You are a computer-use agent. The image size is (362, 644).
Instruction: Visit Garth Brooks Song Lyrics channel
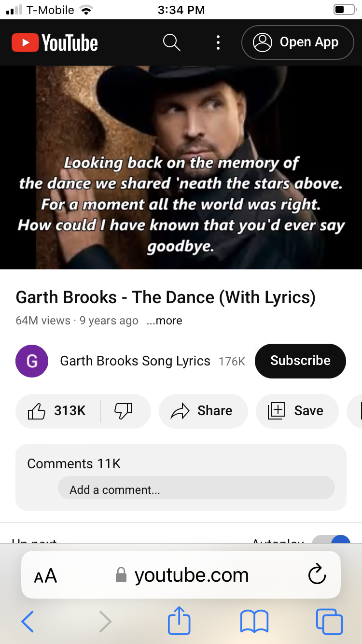135,361
